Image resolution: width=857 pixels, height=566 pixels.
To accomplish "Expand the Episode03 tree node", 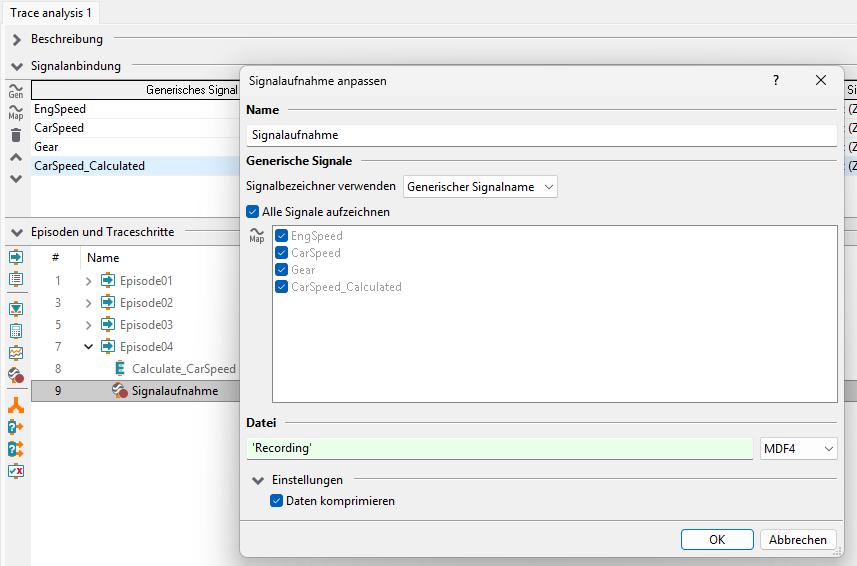I will point(89,325).
